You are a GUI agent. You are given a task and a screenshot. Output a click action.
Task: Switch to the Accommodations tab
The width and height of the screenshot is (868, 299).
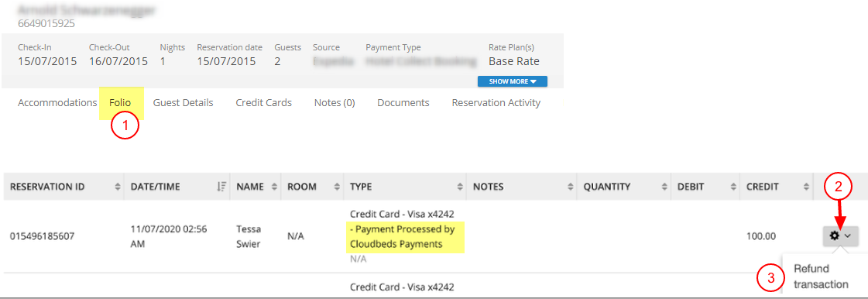[57, 102]
